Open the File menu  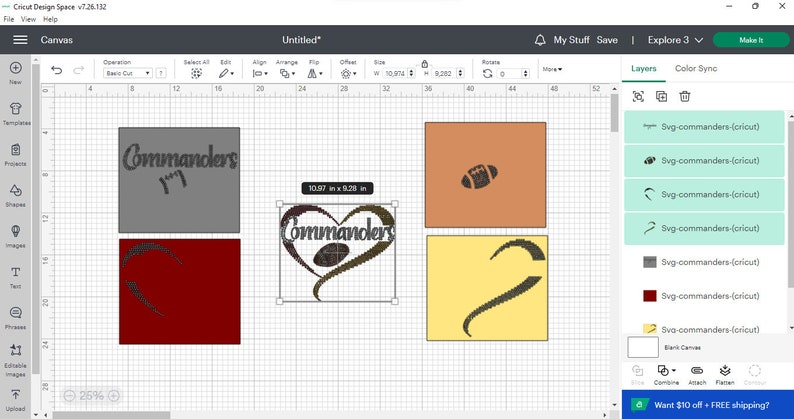[x=8, y=19]
